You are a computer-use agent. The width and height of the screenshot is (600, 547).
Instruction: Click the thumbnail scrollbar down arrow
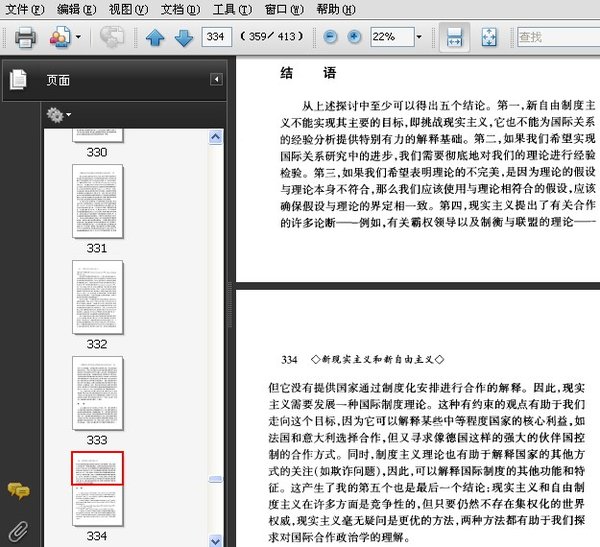215,540
